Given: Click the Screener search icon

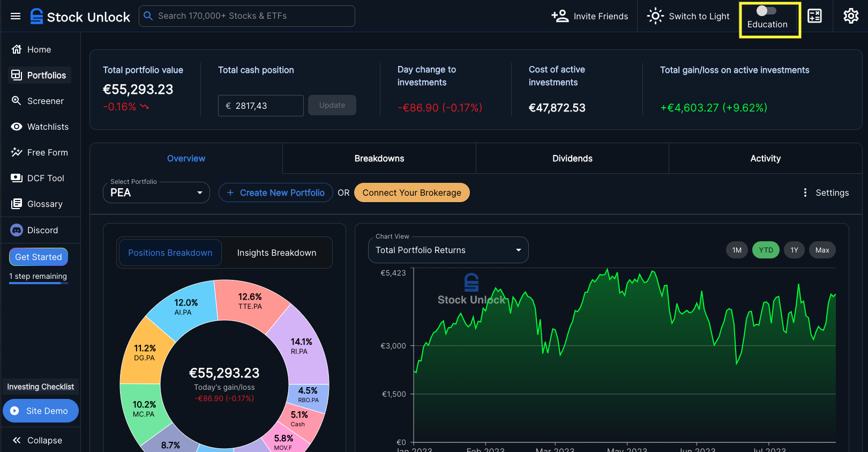Looking at the screenshot, I should 17,101.
